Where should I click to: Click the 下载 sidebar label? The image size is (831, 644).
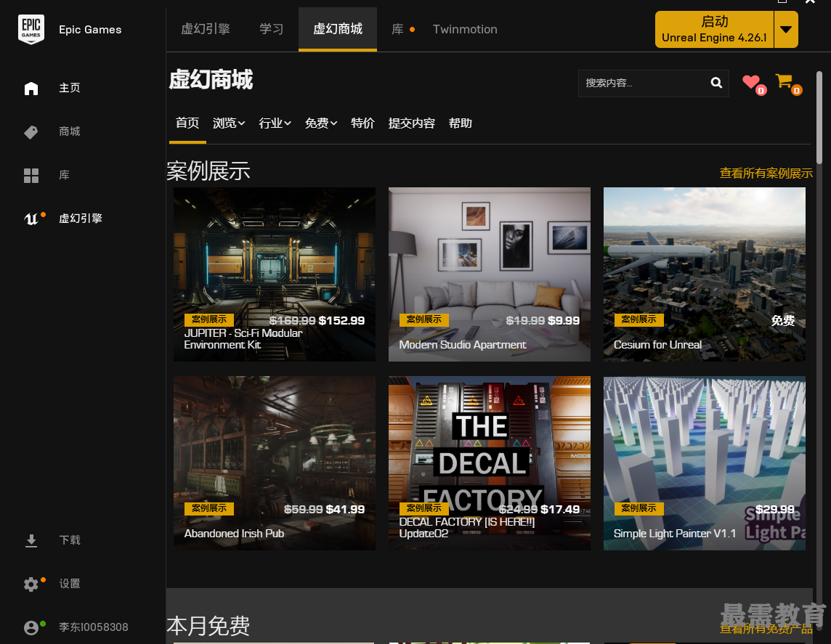coord(70,540)
